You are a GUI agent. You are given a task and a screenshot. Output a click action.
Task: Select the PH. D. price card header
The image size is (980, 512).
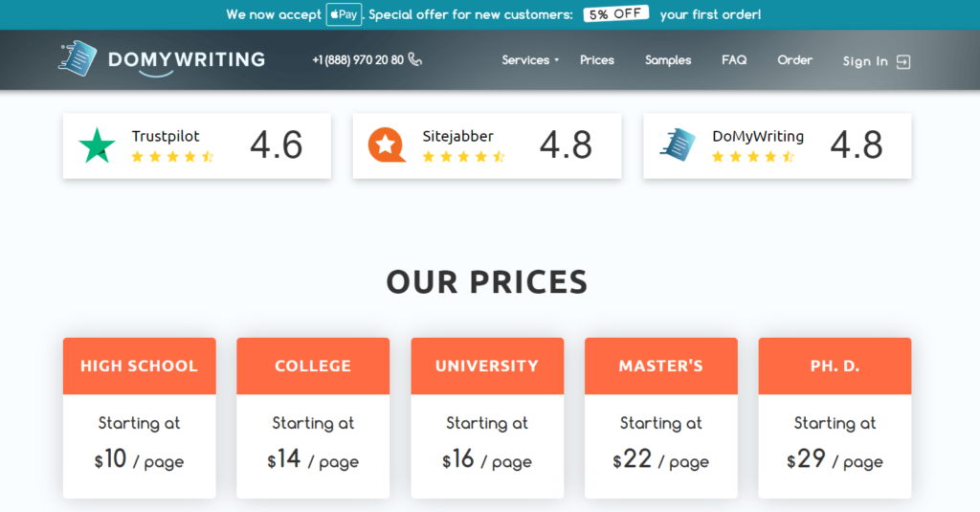click(x=835, y=366)
